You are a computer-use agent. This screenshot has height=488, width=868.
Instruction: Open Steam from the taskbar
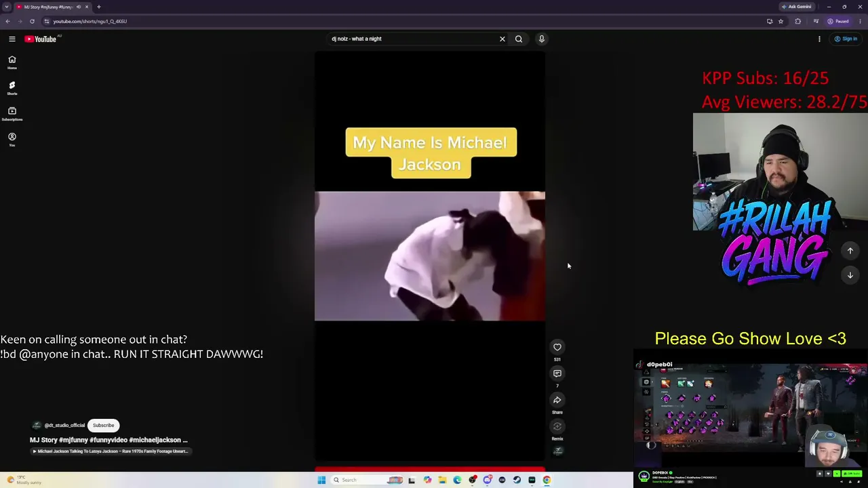(x=517, y=480)
